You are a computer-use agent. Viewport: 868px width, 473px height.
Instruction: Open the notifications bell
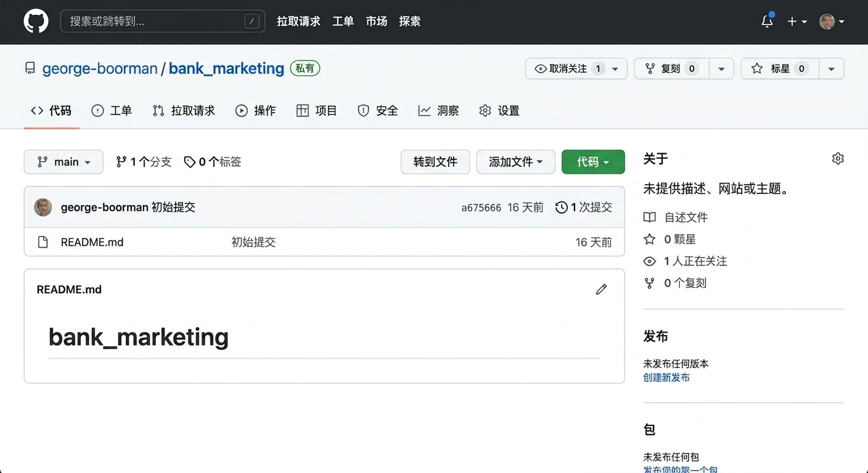pos(767,21)
